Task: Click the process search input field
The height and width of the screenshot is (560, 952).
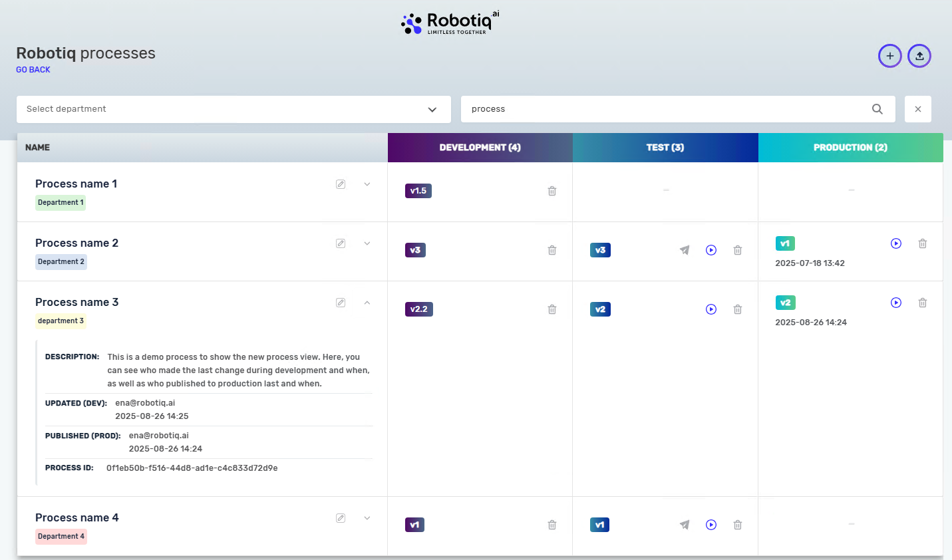Action: (x=665, y=109)
